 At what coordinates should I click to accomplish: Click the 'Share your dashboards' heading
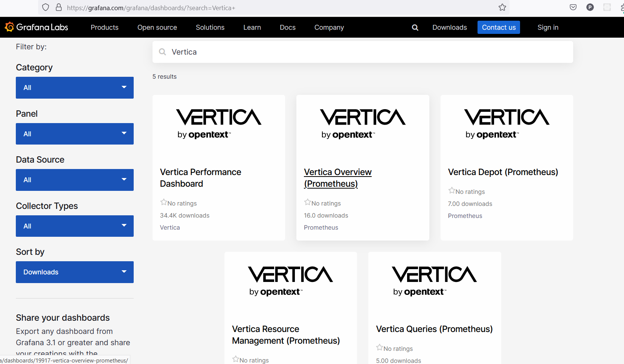tap(63, 318)
